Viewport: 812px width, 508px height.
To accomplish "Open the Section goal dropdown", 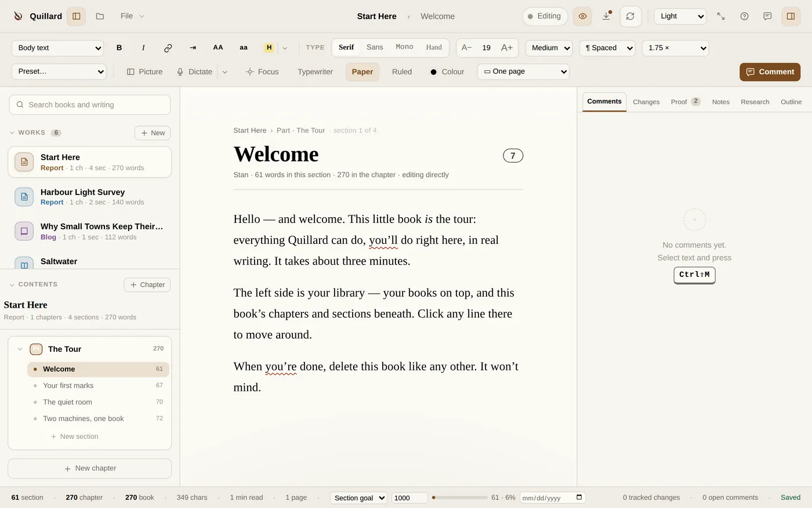I will pyautogui.click(x=358, y=498).
